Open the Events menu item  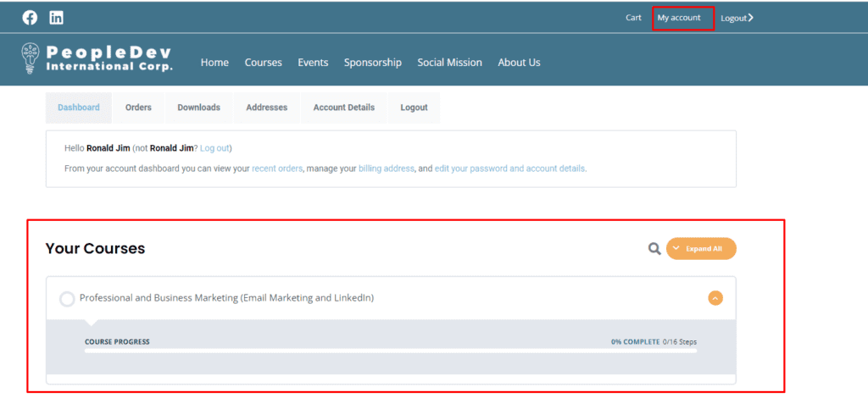click(313, 63)
